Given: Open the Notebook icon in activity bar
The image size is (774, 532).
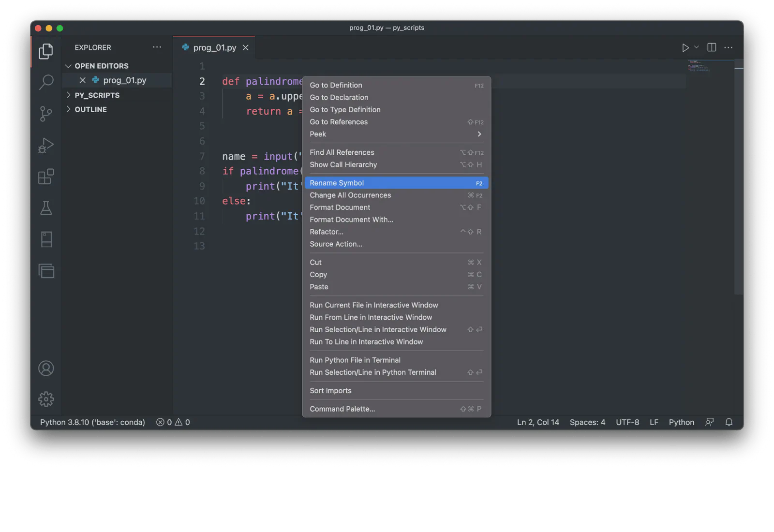Looking at the screenshot, I should [46, 239].
